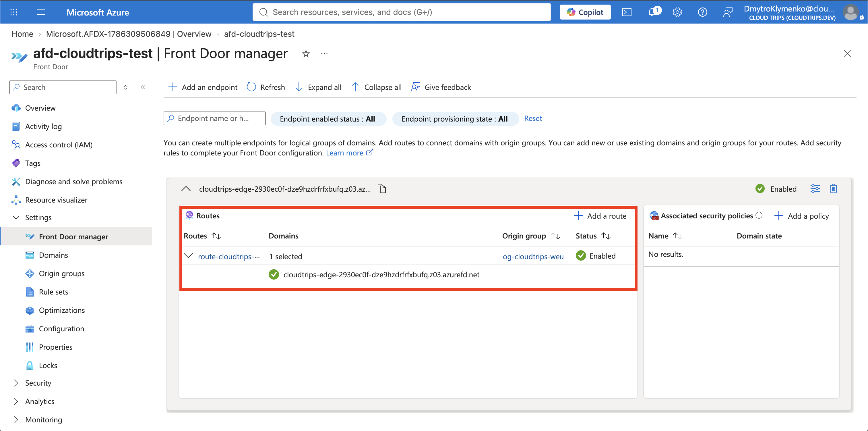Click Expand all endpoints
Viewport: 868px width, 431px height.
(x=318, y=87)
